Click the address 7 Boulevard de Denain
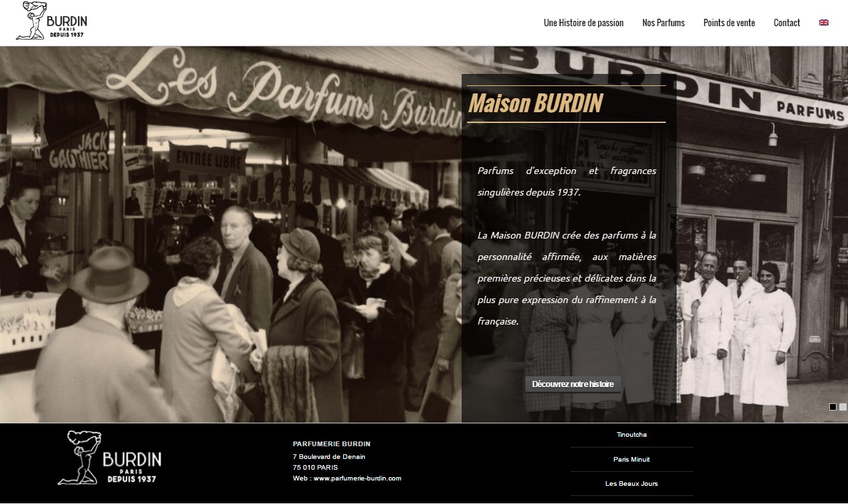This screenshot has height=504, width=848. pos(329,456)
